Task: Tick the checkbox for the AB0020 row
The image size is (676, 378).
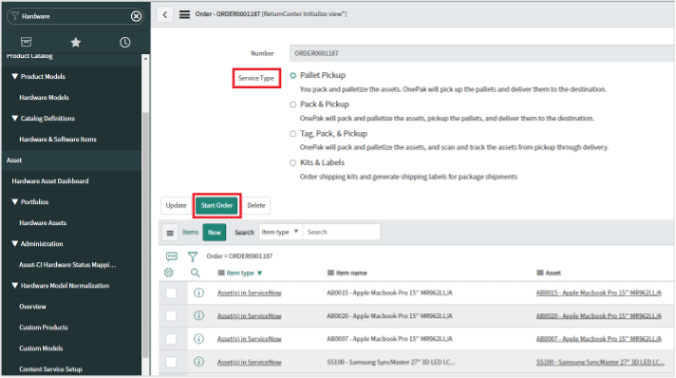Action: 171,316
